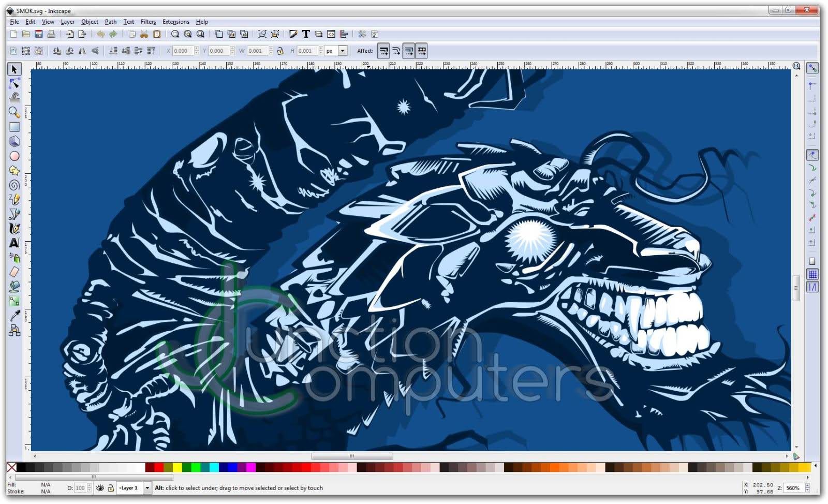Select the Ellipse circle tool
The height and width of the screenshot is (504, 828).
(x=14, y=156)
